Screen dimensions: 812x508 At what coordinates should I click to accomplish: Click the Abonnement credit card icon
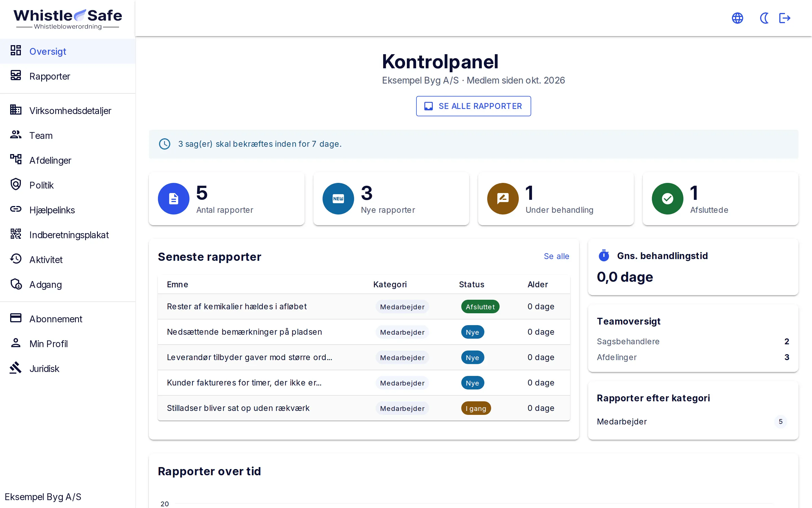pos(16,318)
